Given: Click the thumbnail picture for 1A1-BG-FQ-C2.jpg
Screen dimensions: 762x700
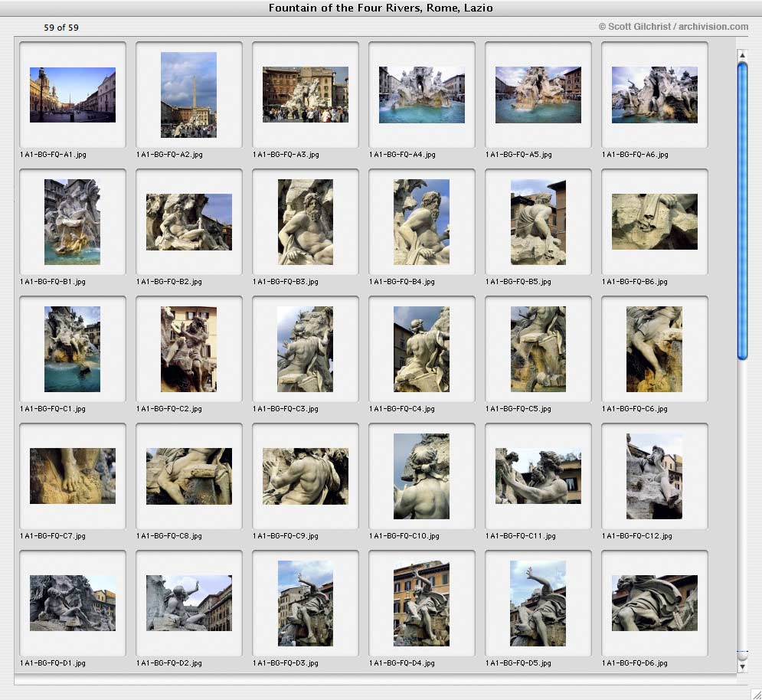Looking at the screenshot, I should 188,349.
